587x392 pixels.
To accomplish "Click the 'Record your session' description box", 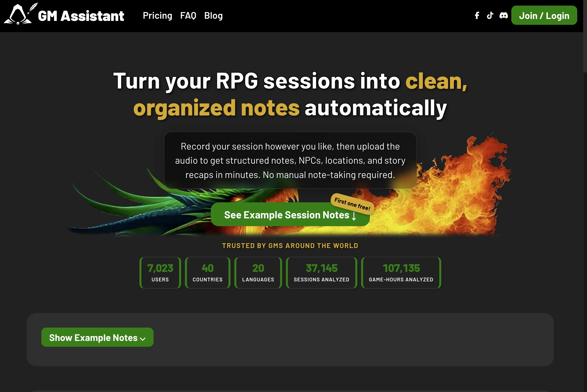I will coord(290,160).
